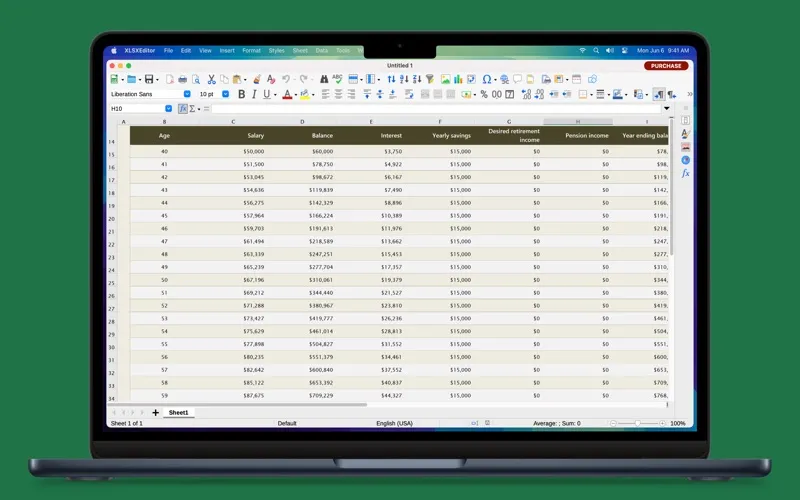Toggle the date number format icon

click(x=509, y=94)
